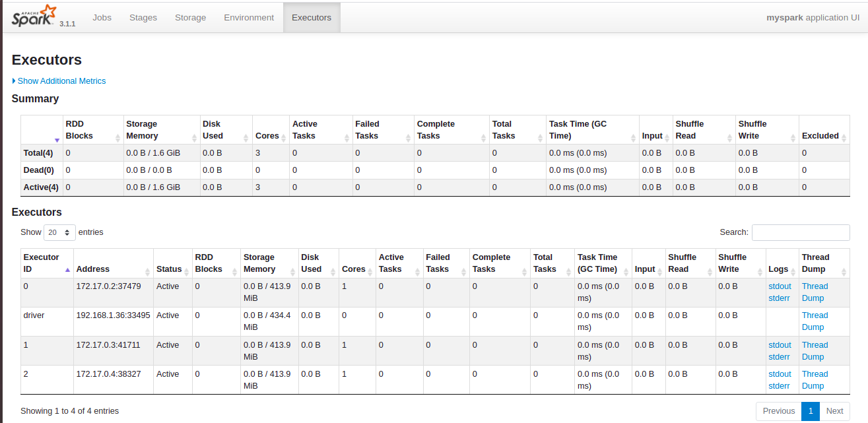Click the Next pagination button
Screen dimensions: 868x423
coord(834,411)
